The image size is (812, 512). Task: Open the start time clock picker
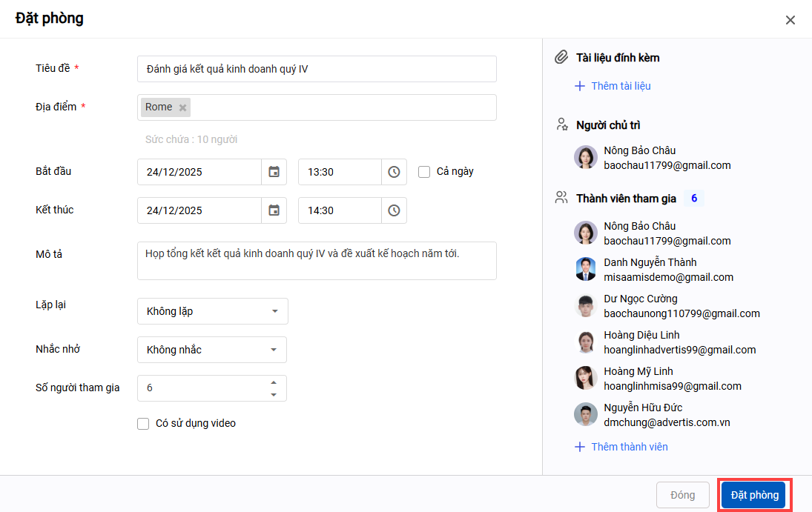[x=394, y=172]
